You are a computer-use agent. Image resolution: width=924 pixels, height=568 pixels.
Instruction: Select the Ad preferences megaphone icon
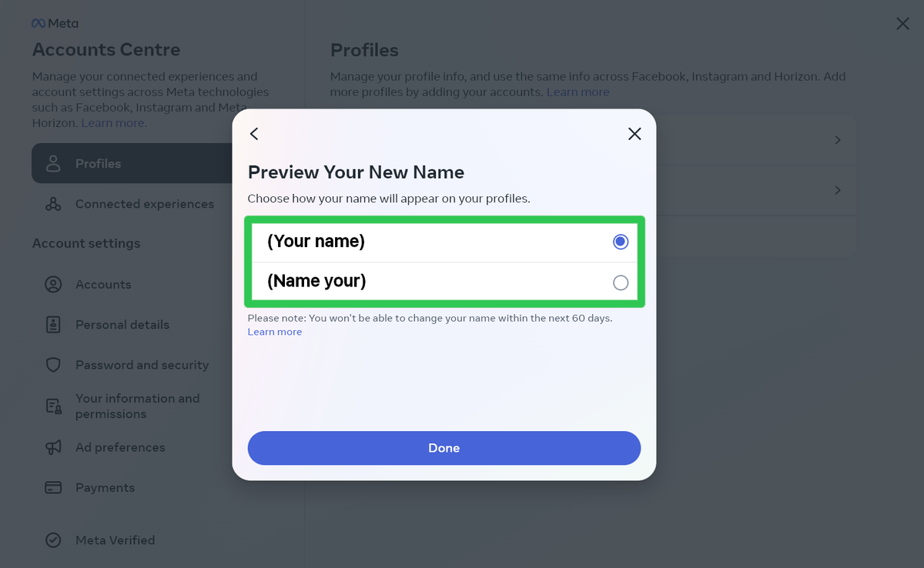click(52, 447)
